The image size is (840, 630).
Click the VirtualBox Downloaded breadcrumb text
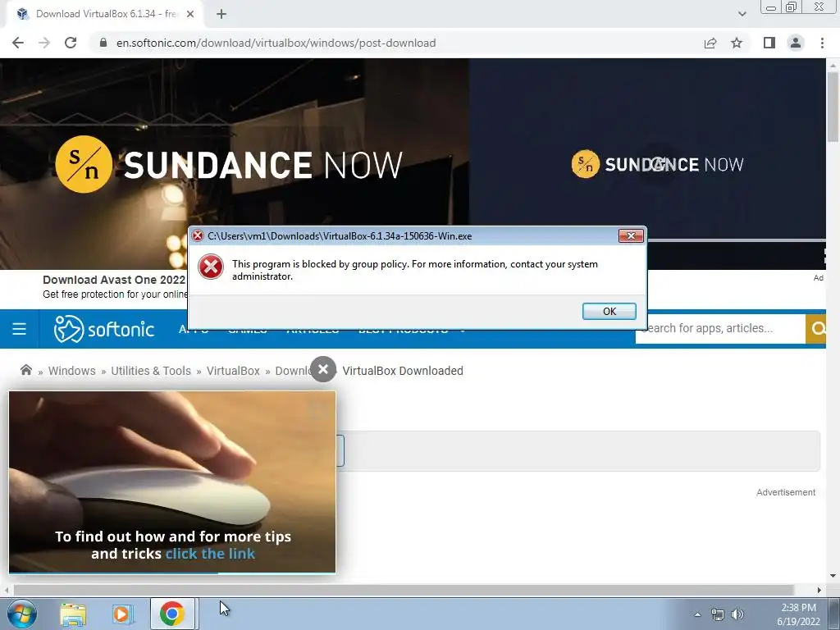403,371
